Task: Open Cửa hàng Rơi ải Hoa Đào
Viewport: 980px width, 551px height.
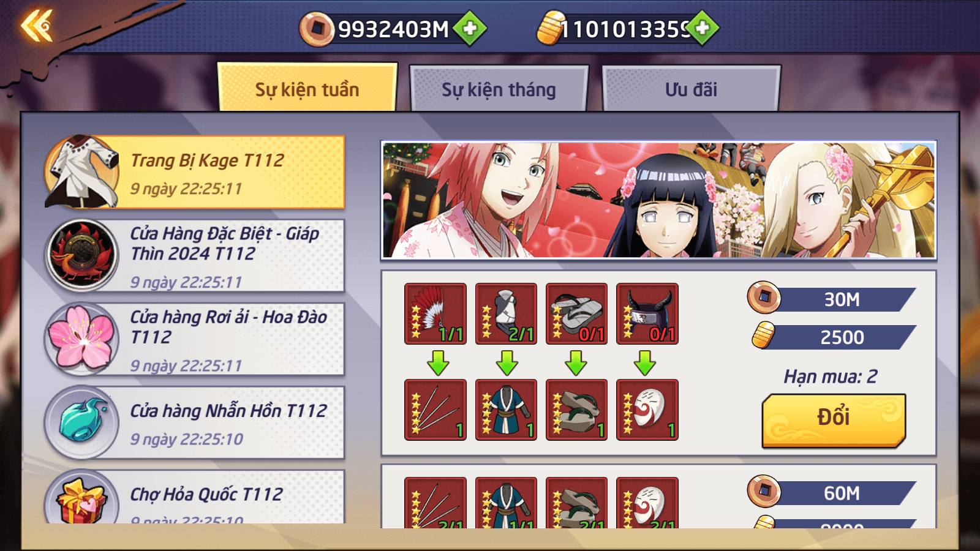Action: tap(195, 339)
